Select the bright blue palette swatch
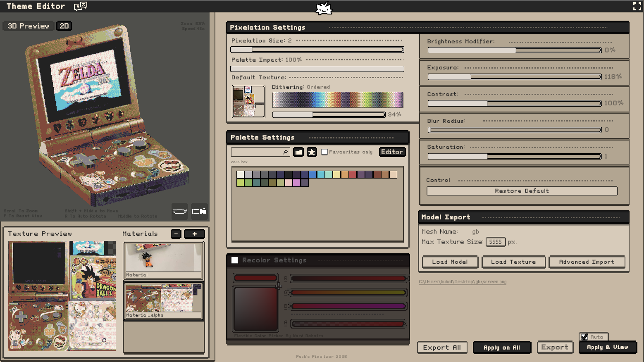The image size is (644, 362). [x=313, y=175]
